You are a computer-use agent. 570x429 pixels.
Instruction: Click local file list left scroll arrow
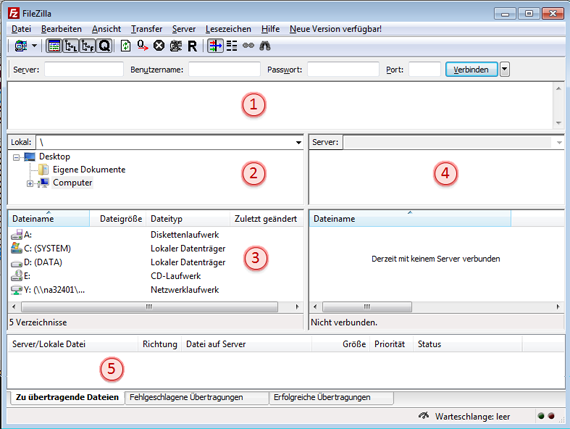point(14,307)
